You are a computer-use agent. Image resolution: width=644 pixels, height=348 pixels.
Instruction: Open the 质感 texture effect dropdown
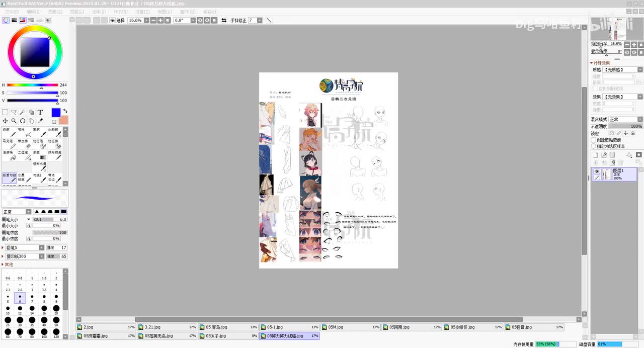(640, 70)
